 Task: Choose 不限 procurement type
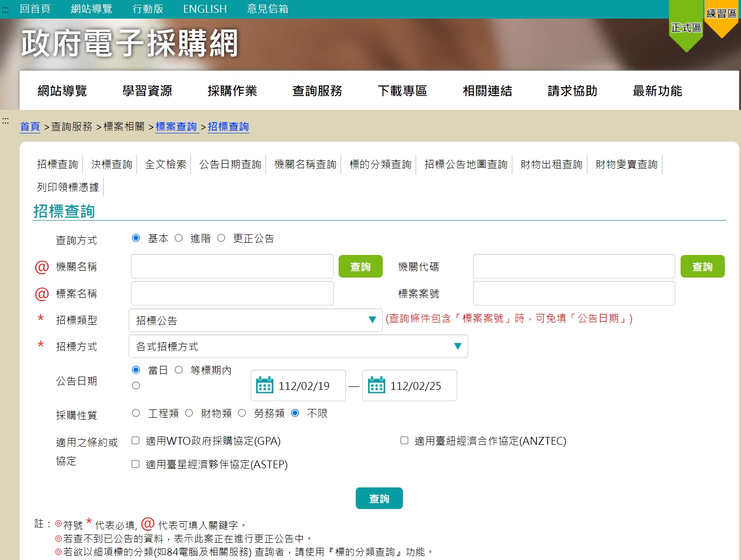pos(295,413)
